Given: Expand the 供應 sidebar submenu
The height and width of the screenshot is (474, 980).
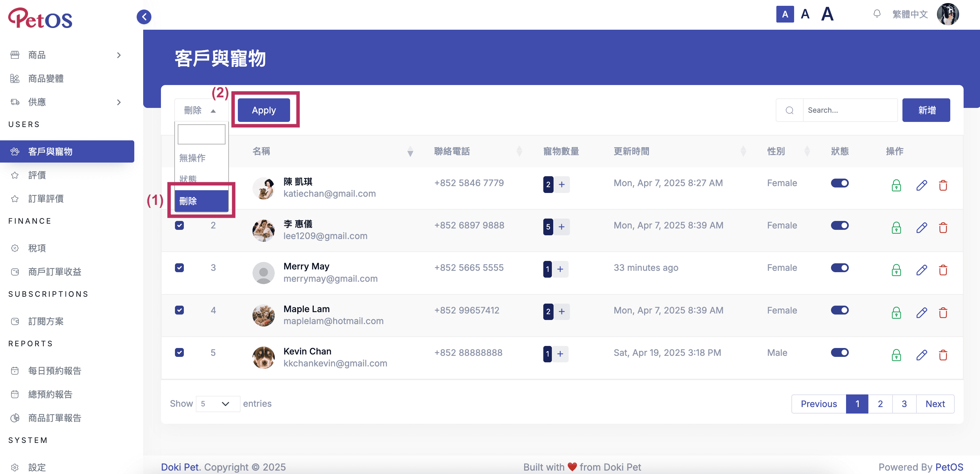Looking at the screenshot, I should (119, 102).
